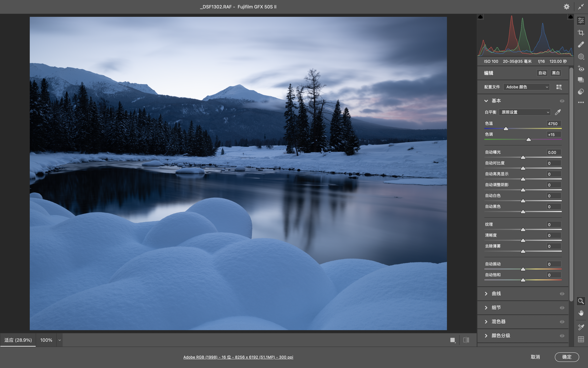The width and height of the screenshot is (588, 368).
Task: Select the Crop tool
Action: coord(581,33)
